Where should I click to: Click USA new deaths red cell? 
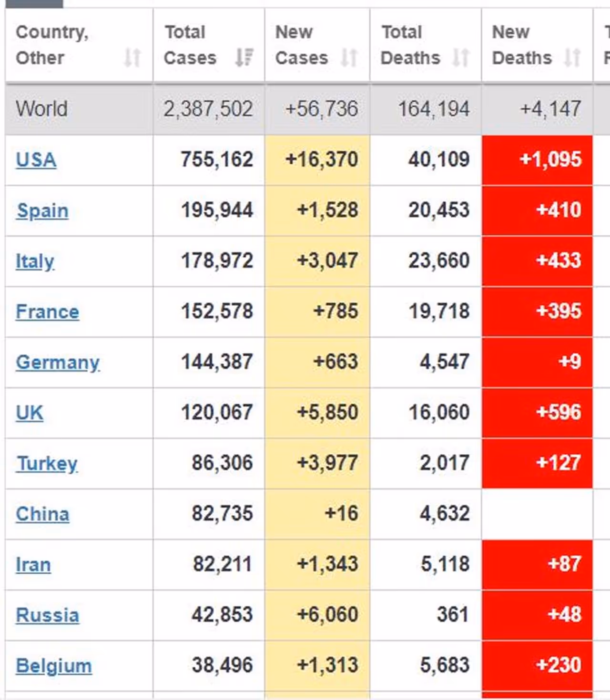point(537,160)
